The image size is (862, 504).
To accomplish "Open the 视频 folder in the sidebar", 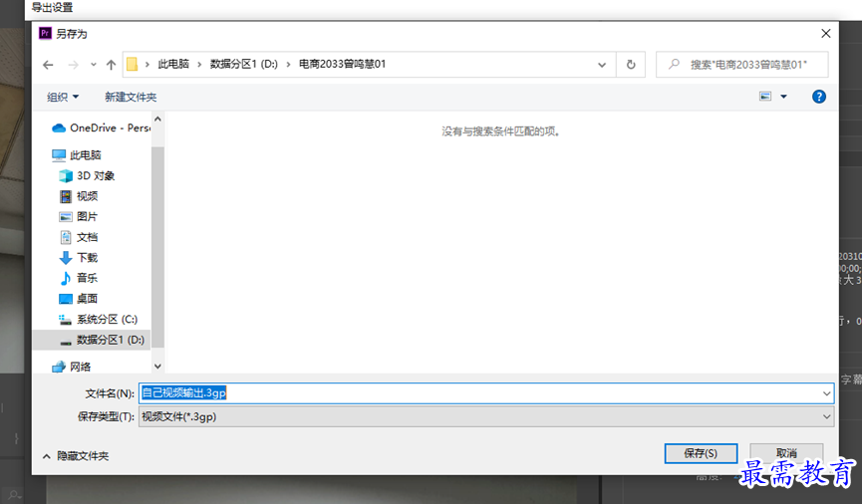I will (78, 196).
